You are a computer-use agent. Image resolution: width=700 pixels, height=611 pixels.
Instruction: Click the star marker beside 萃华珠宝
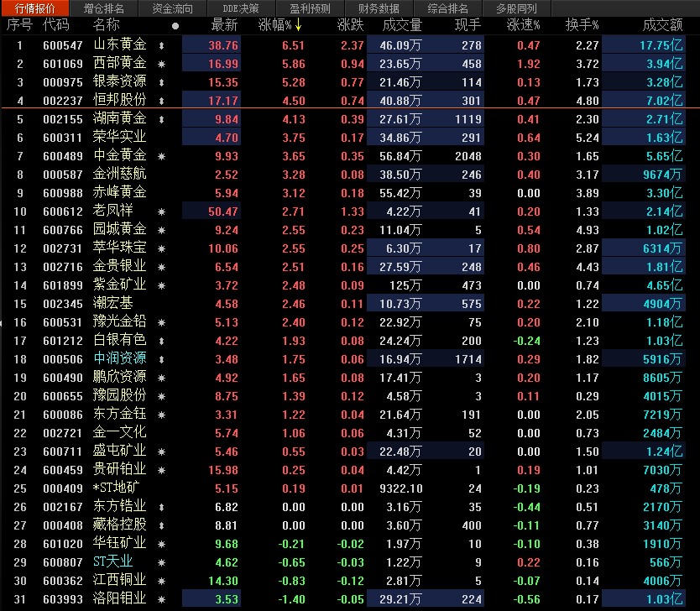[x=162, y=248]
